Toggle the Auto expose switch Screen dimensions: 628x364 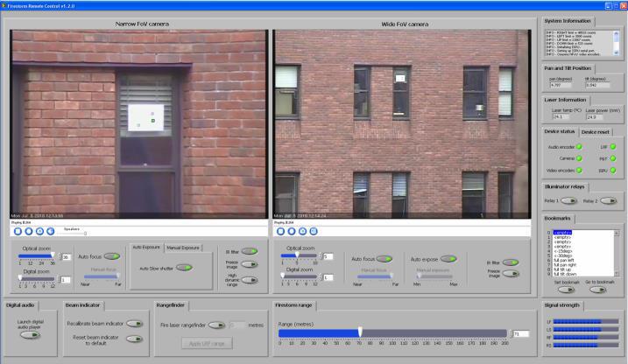click(448, 259)
